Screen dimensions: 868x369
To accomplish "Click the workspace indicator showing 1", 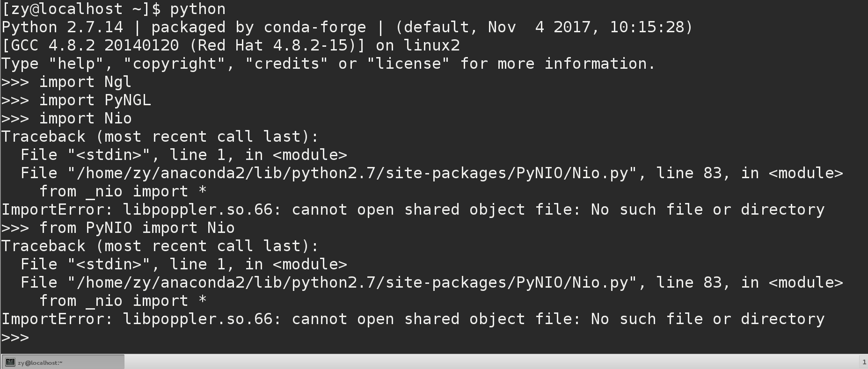I will coord(864,362).
